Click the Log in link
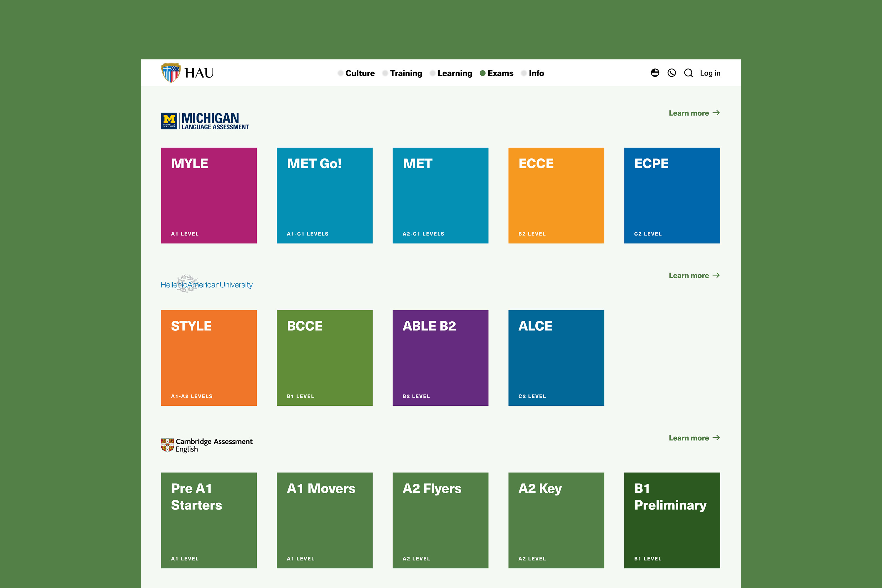Screen dimensions: 882x588 (x=710, y=73)
